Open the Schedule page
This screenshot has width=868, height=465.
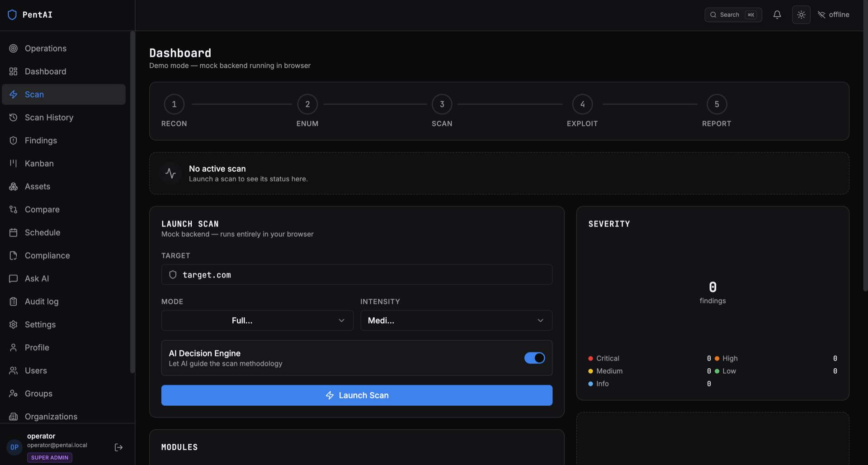point(42,233)
